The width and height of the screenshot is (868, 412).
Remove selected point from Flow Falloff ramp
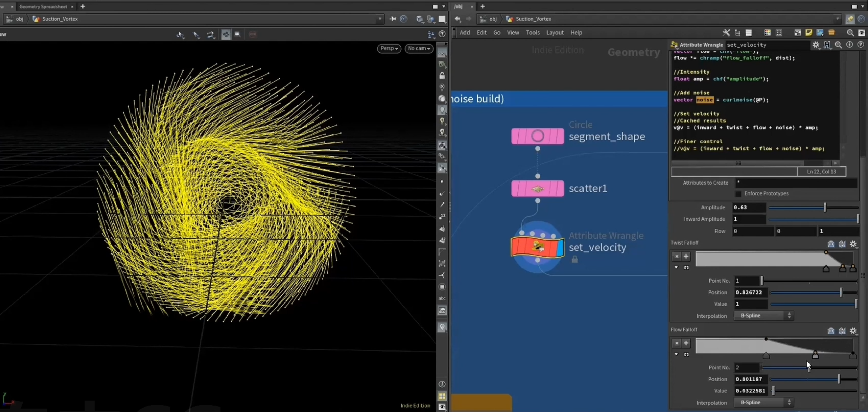click(x=677, y=343)
